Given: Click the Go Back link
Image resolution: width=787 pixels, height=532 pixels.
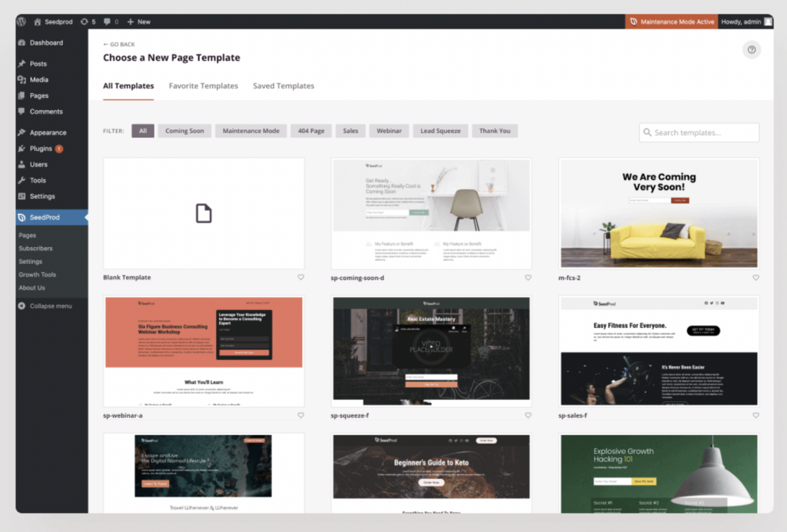Looking at the screenshot, I should [119, 44].
